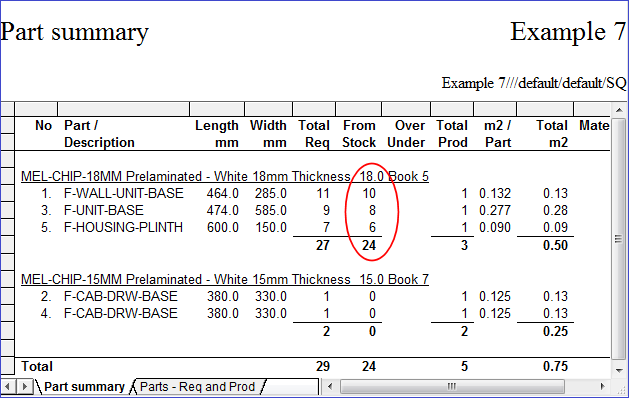The height and width of the screenshot is (398, 629).
Task: Click the Total m2 subtotal 0.25
Action: pos(555,331)
